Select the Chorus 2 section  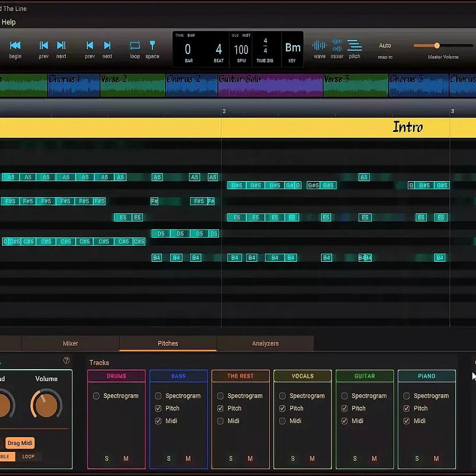click(191, 85)
